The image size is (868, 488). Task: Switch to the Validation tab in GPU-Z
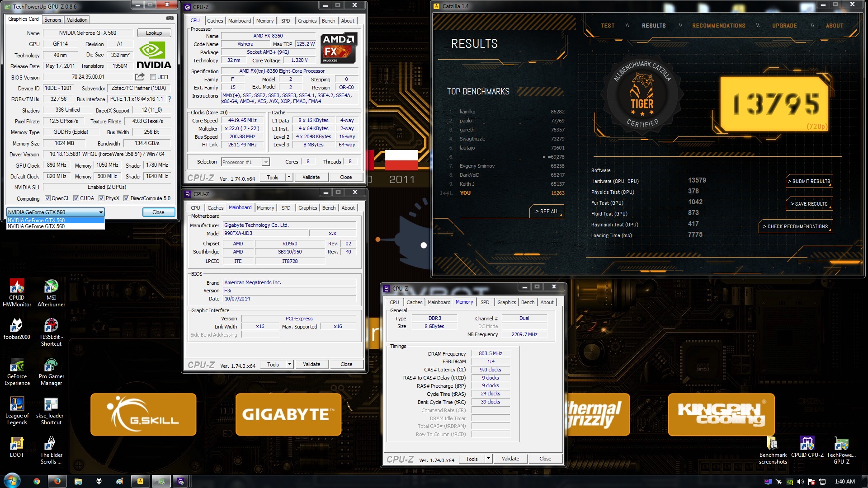pos(77,20)
